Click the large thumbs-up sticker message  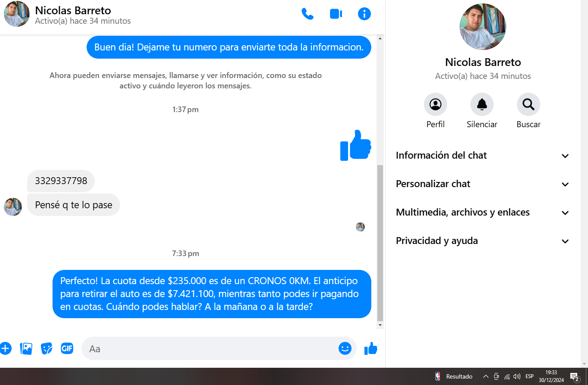click(356, 145)
